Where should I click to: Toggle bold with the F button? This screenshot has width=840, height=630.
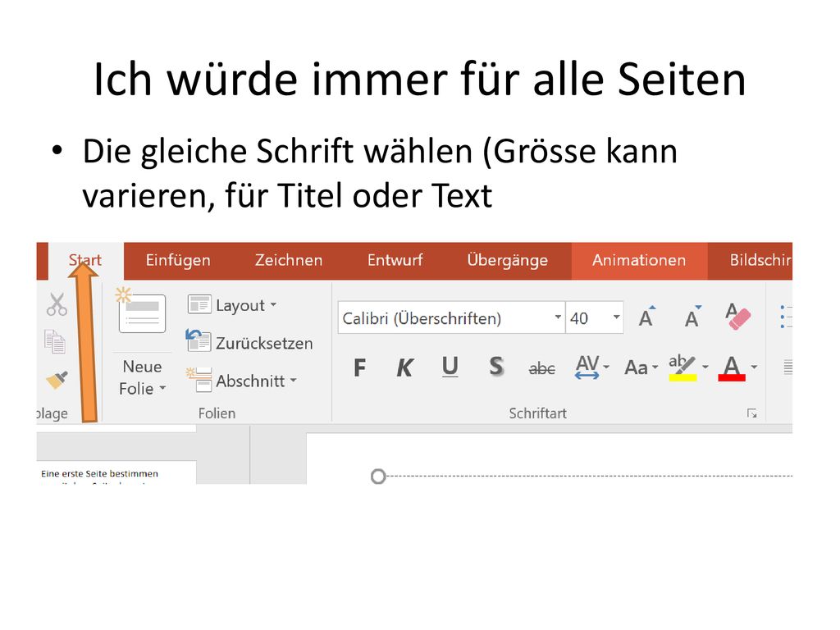coord(360,367)
